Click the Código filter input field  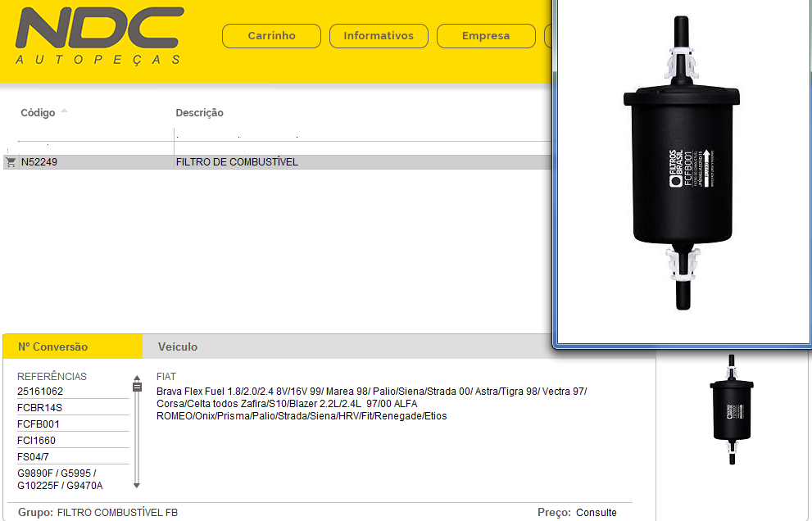point(96,135)
